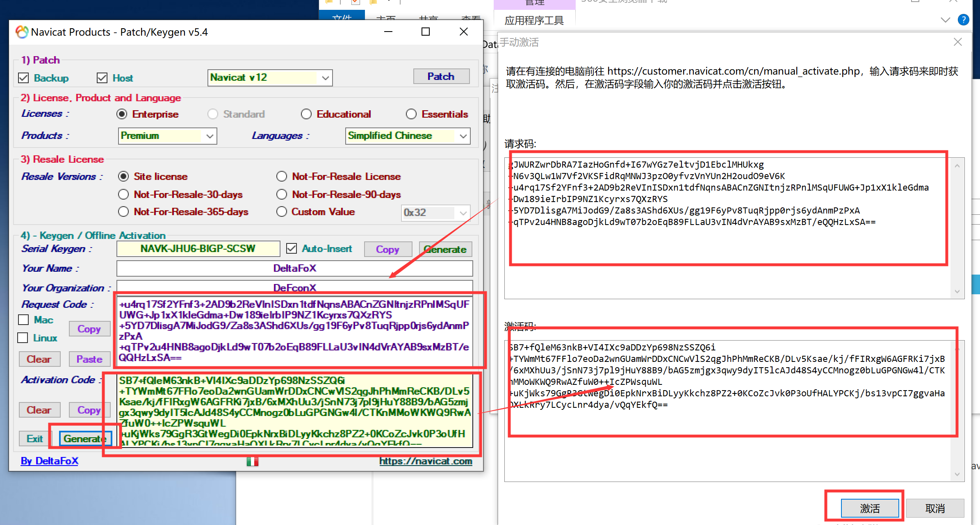980x525 pixels.
Task: Collapse the ribbon with the chevron icon
Action: pos(945,20)
